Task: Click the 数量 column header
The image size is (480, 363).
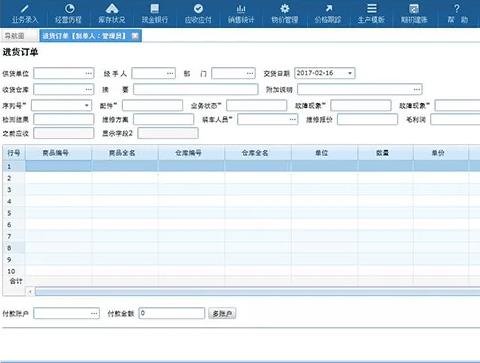Action: pos(385,153)
